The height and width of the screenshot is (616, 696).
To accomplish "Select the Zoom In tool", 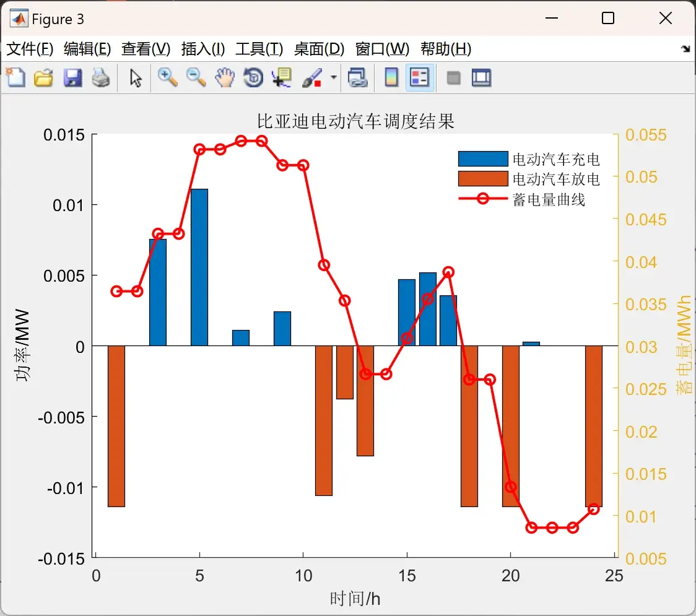I will click(167, 77).
